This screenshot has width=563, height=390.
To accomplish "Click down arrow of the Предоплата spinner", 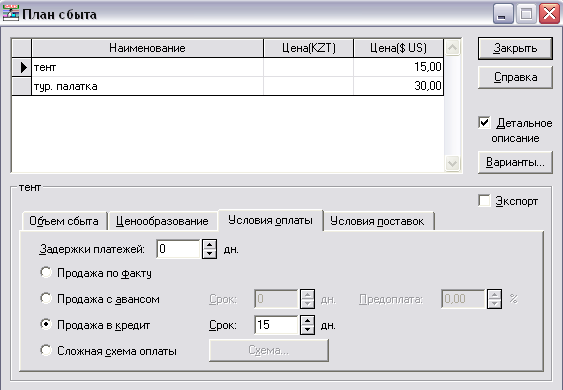I will pyautogui.click(x=494, y=303).
